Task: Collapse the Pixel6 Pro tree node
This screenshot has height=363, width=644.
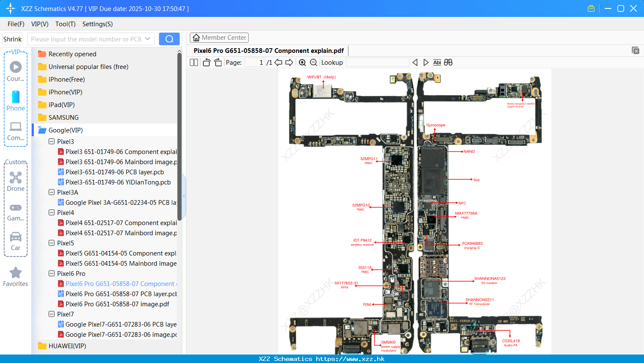Action: 52,273
